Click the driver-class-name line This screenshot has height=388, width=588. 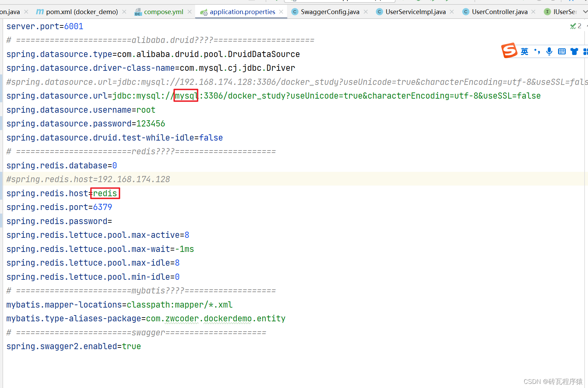[x=151, y=68]
